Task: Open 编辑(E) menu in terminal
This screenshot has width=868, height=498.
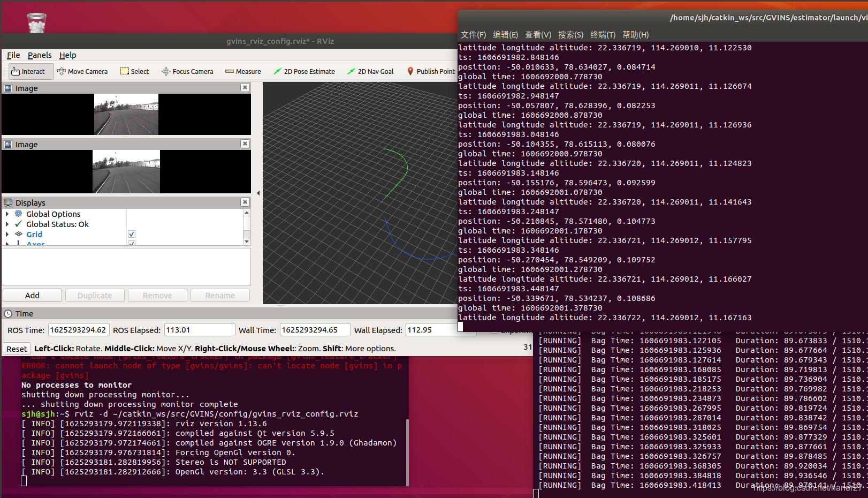Action: pos(506,35)
